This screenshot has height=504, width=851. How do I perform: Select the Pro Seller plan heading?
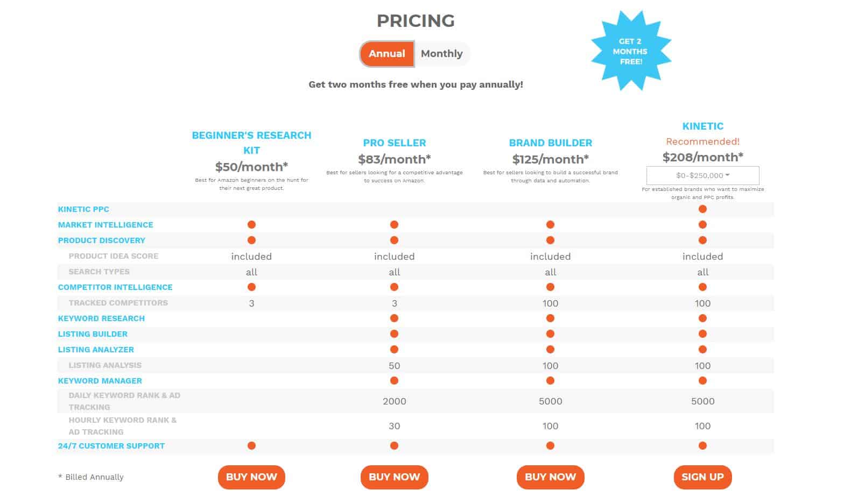(395, 143)
